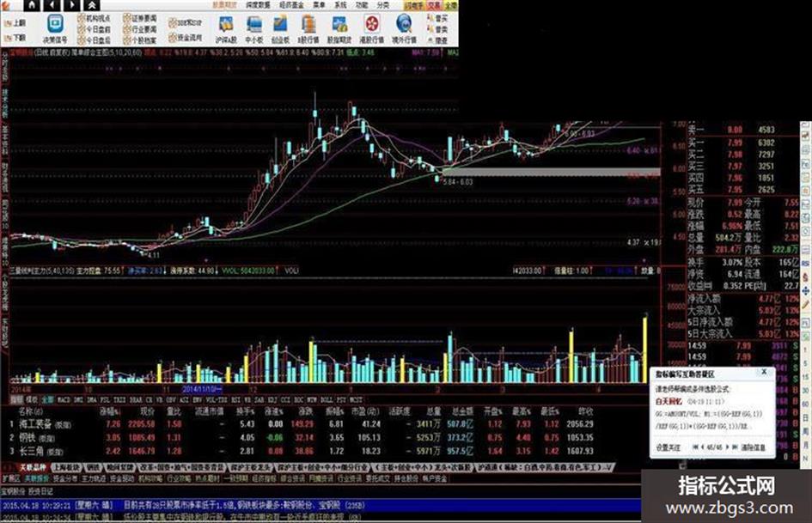Viewport: 812px width, 523px height.
Task: Open the 决策信号 toolbar icon
Action: pos(55,29)
